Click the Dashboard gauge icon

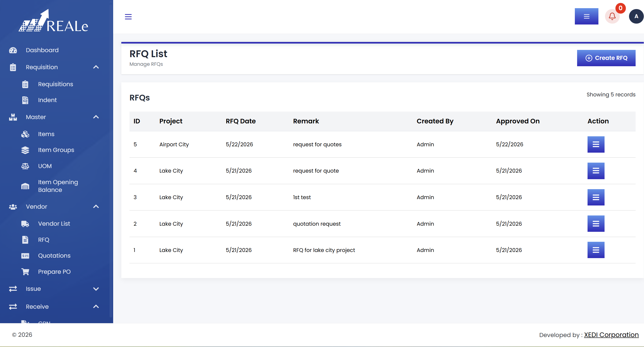pos(13,50)
